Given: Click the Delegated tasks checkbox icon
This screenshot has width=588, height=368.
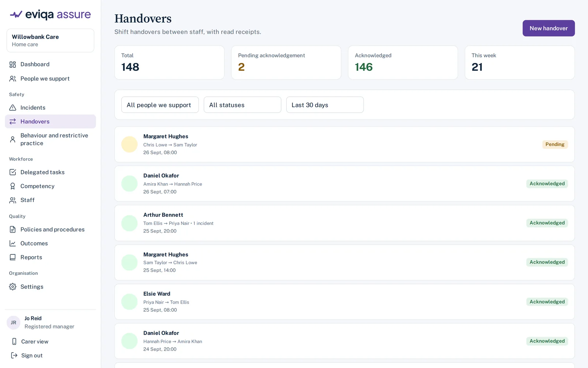Looking at the screenshot, I should (x=12, y=172).
